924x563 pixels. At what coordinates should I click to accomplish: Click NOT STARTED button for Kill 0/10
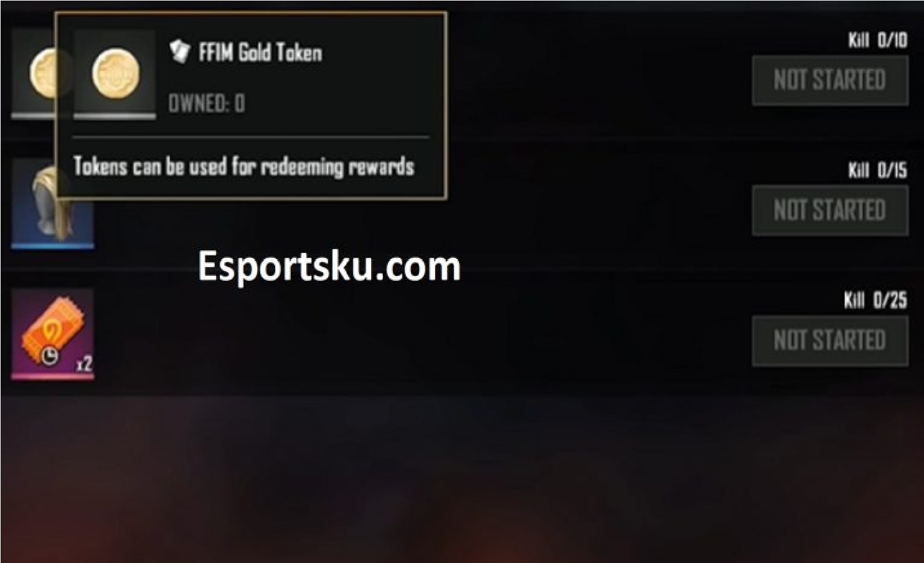coord(830,80)
